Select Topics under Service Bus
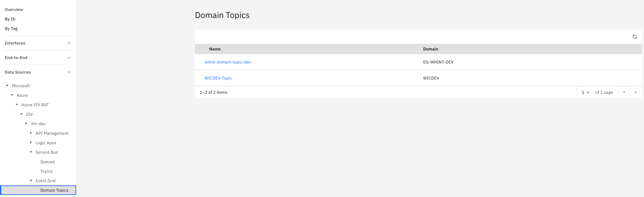Image resolution: width=644 pixels, height=197 pixels. pos(47,171)
